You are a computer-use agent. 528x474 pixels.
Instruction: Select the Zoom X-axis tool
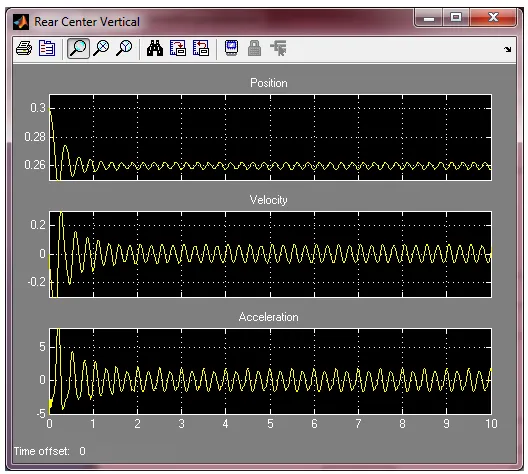coord(101,48)
